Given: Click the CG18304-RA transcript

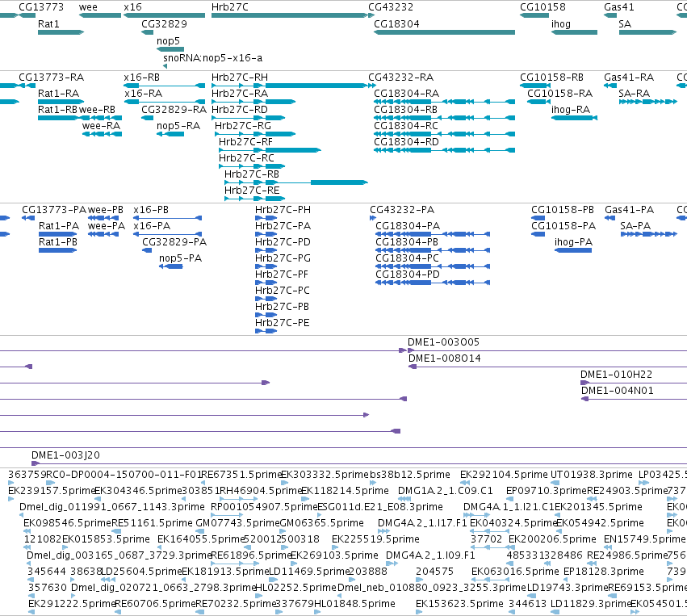Looking at the screenshot, I should [x=444, y=102].
